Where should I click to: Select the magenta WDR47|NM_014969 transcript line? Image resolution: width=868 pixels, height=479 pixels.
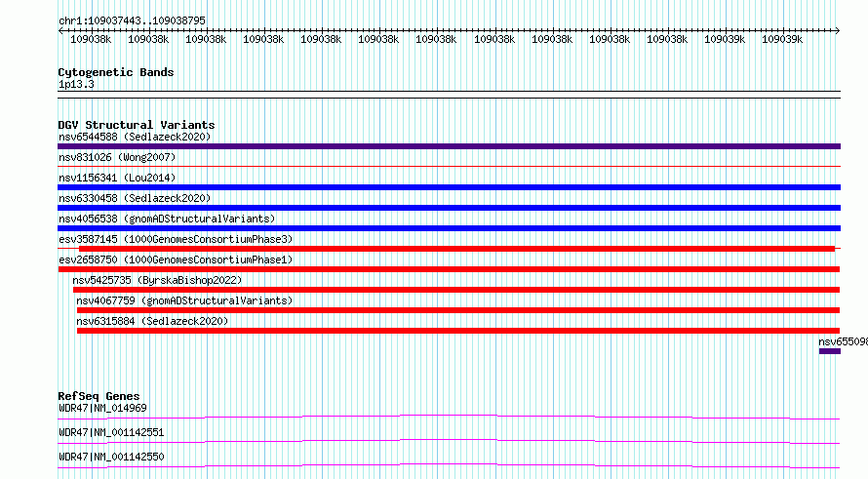449,417
